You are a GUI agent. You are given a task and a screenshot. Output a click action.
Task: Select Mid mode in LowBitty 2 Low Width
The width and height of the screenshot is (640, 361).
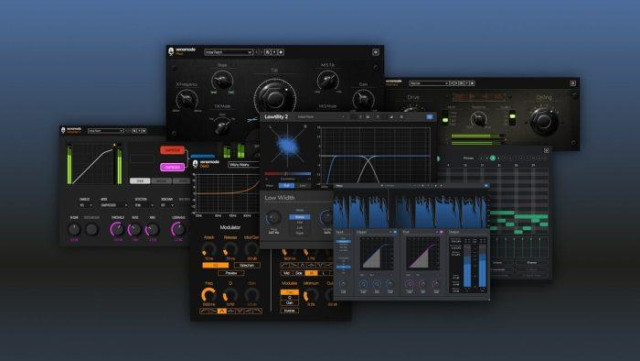click(300, 223)
